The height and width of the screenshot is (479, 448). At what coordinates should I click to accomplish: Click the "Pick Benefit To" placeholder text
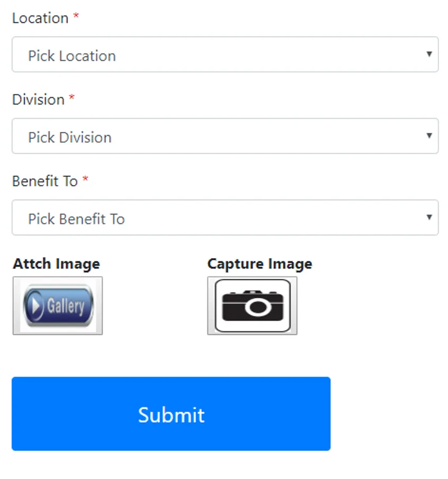coord(76,219)
